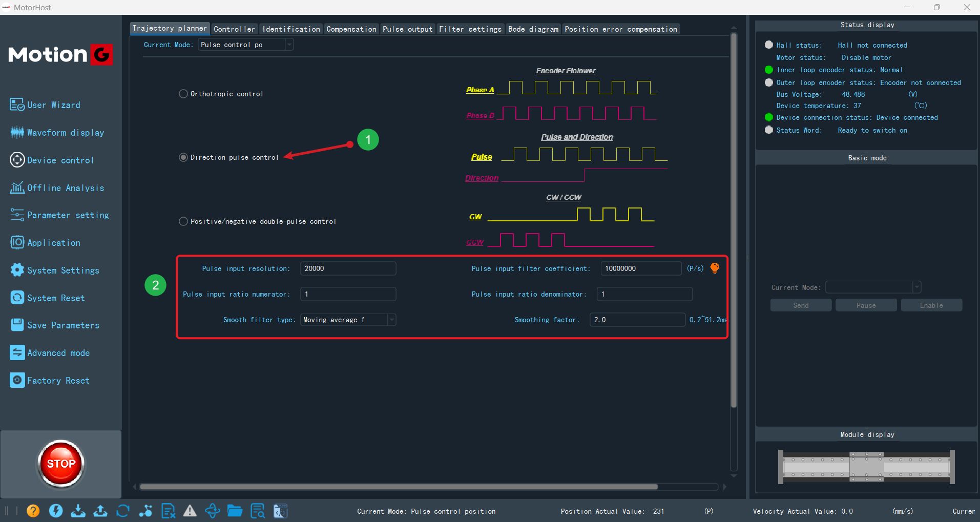The image size is (980, 522).
Task: Click the horizontal scrollbar below main panel
Action: (399, 487)
